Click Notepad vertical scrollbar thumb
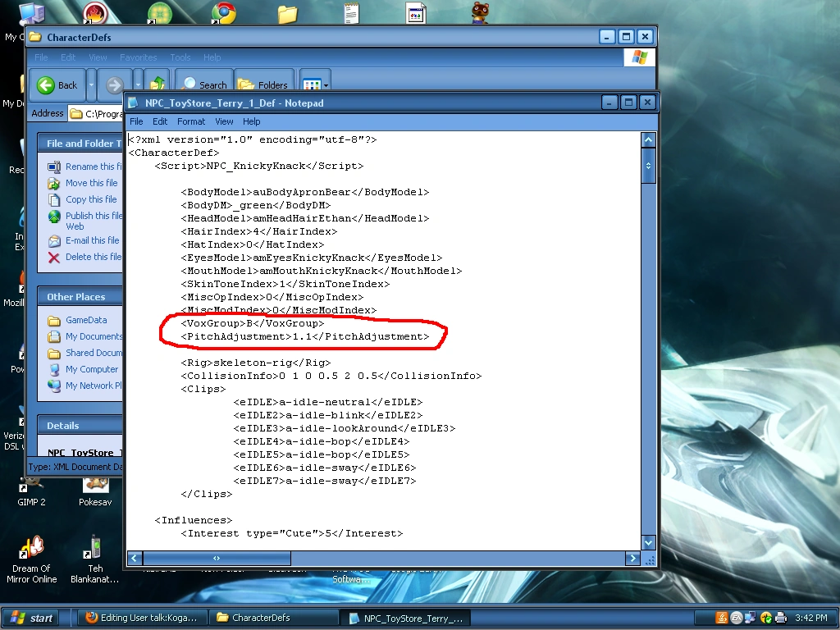 pos(648,166)
